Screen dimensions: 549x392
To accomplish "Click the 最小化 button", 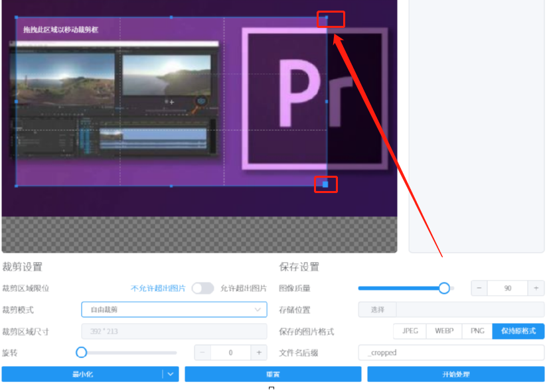I will 82,374.
